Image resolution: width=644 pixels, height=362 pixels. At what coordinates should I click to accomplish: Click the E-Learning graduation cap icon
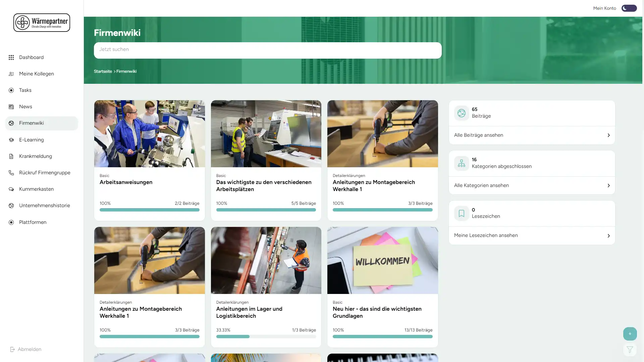click(11, 140)
